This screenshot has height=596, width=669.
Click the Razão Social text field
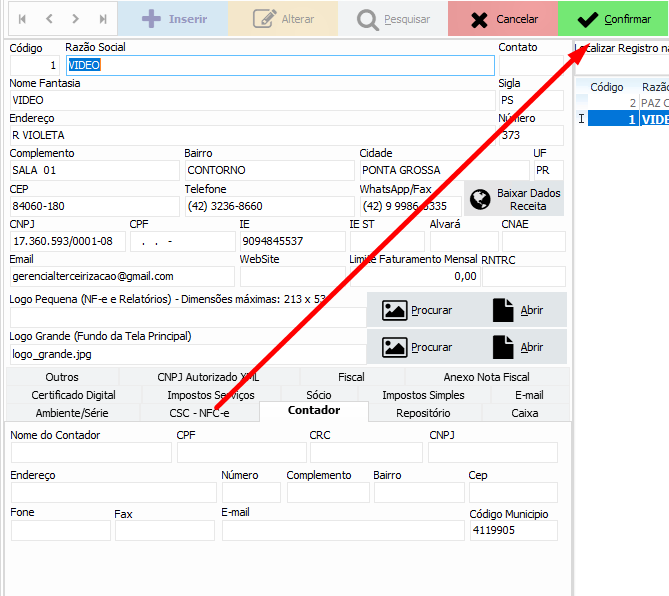(279, 65)
